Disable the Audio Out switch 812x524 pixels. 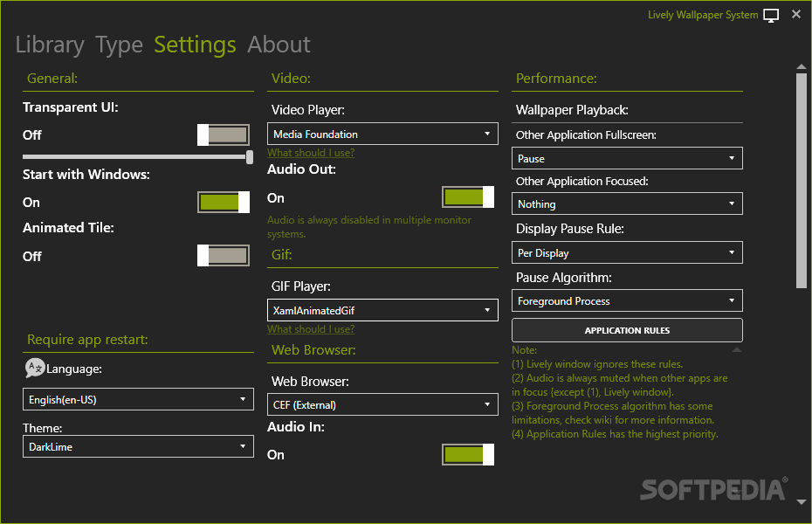[x=468, y=196]
